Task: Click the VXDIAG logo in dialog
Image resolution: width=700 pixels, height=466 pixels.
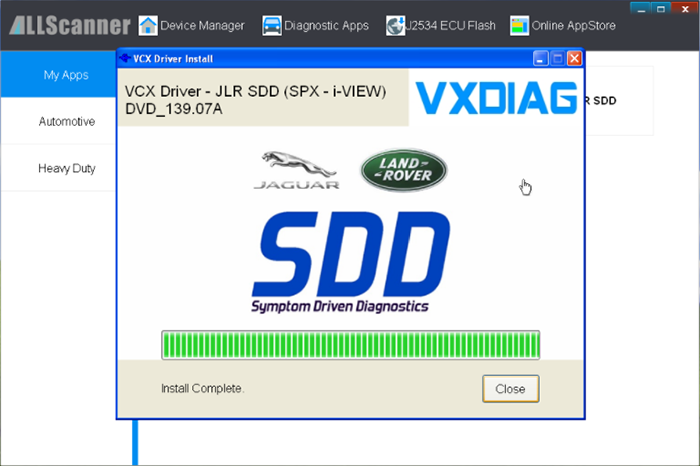Action: 496,98
